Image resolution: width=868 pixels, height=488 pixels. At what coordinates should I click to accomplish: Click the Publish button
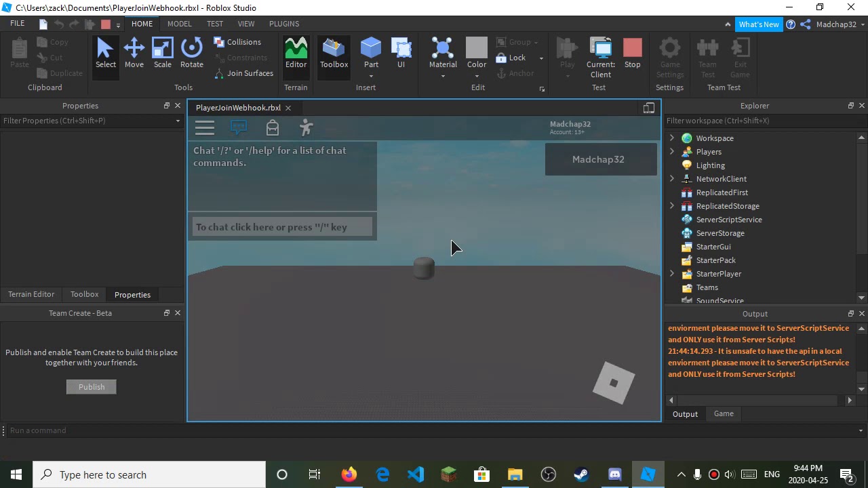click(92, 387)
